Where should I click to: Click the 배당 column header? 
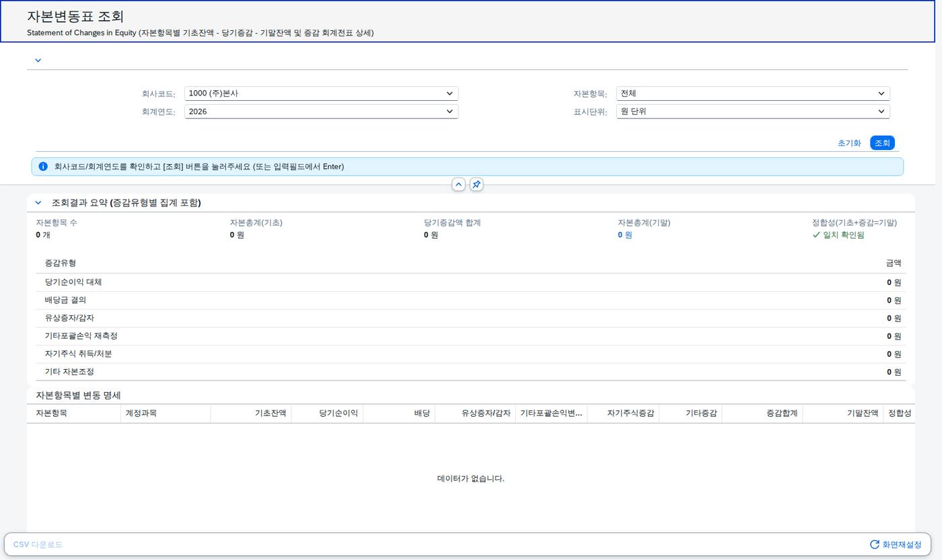click(399, 413)
